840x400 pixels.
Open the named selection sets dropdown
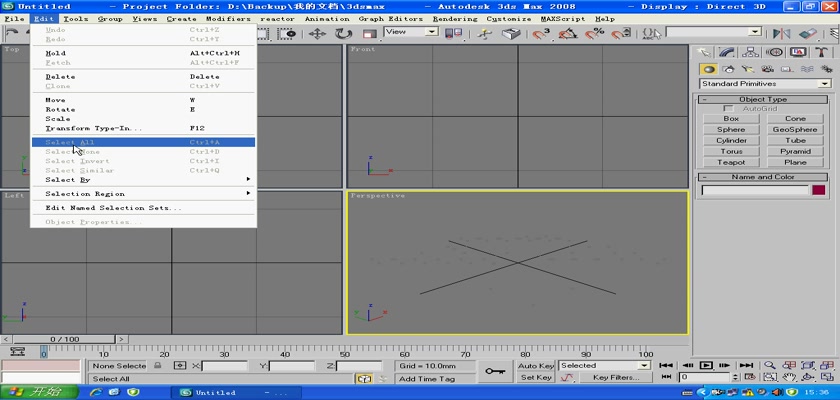(714, 32)
